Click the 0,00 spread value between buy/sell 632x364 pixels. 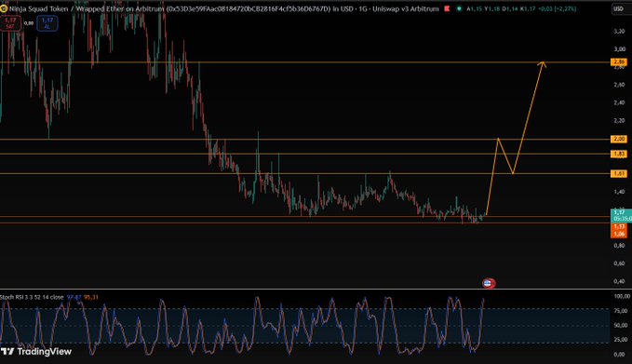click(29, 23)
